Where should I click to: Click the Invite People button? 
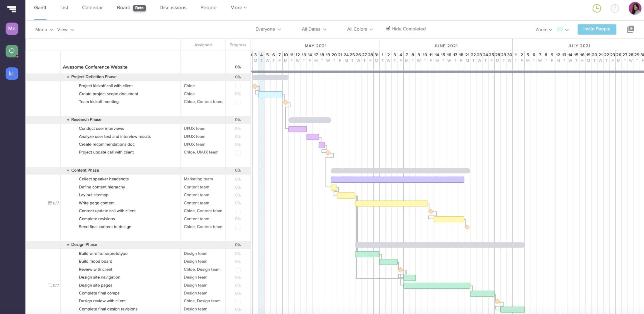pyautogui.click(x=597, y=29)
